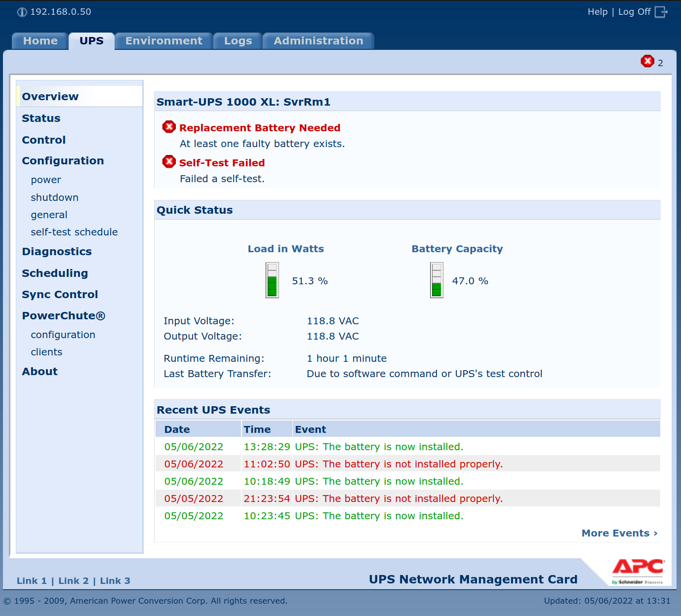
Task: Expand the PowerChute menu section
Action: pyautogui.click(x=63, y=316)
